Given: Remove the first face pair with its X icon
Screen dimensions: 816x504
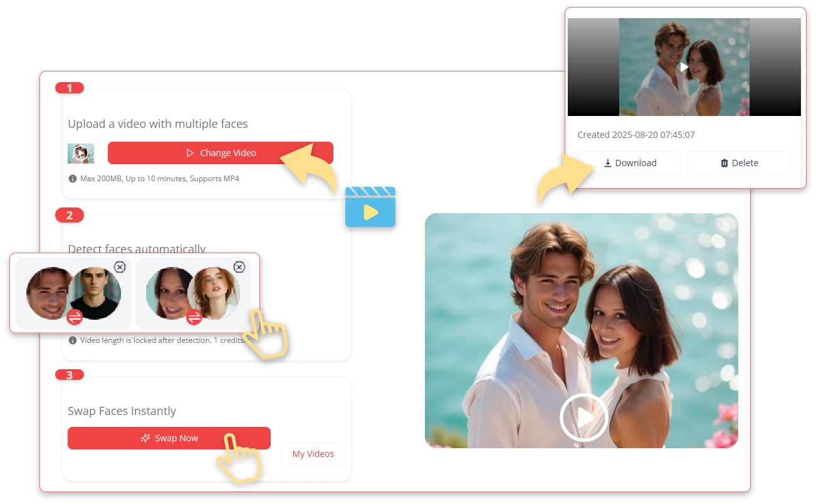Looking at the screenshot, I should [x=120, y=267].
